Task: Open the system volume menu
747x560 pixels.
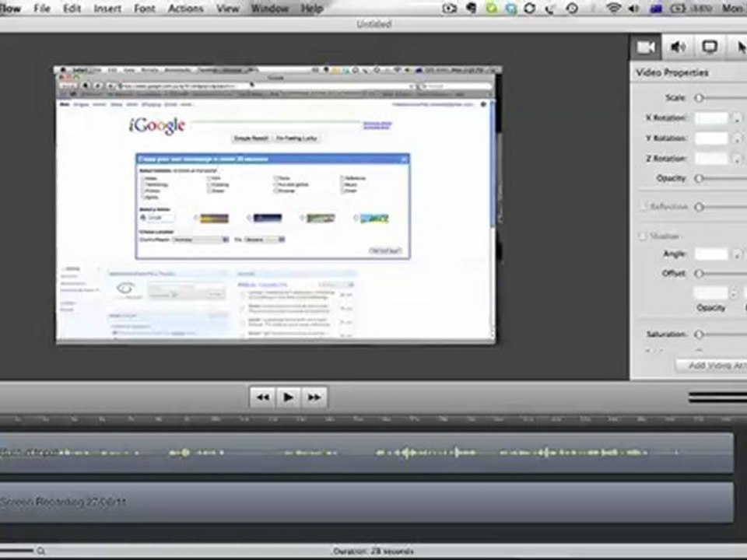Action: (633, 8)
